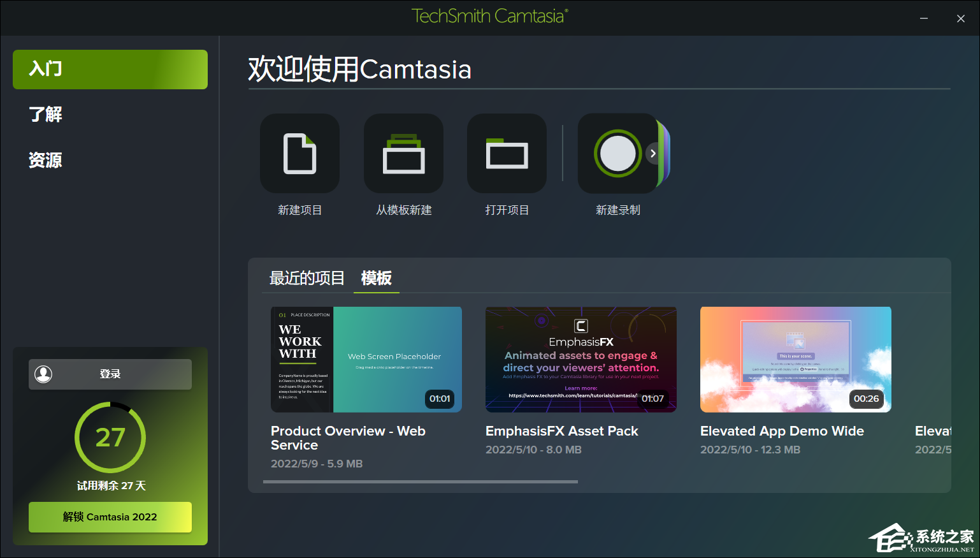Click the title 'Product Overview - Web Service'
The image size is (980, 558).
point(348,438)
